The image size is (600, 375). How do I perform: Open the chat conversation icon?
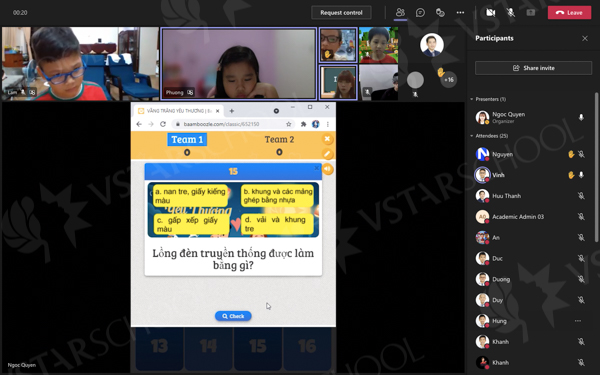420,13
